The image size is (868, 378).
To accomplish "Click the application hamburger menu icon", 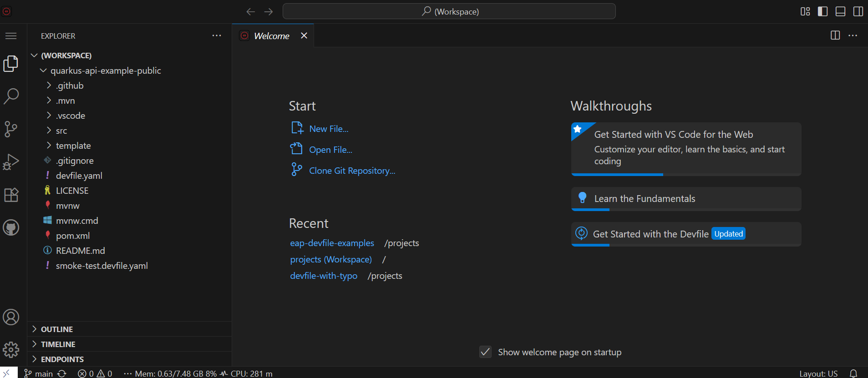I will 11,36.
